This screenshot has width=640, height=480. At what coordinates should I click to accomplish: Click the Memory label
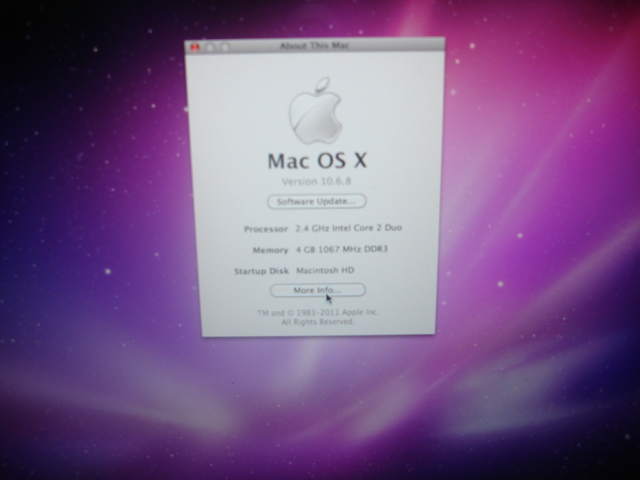pyautogui.click(x=270, y=250)
